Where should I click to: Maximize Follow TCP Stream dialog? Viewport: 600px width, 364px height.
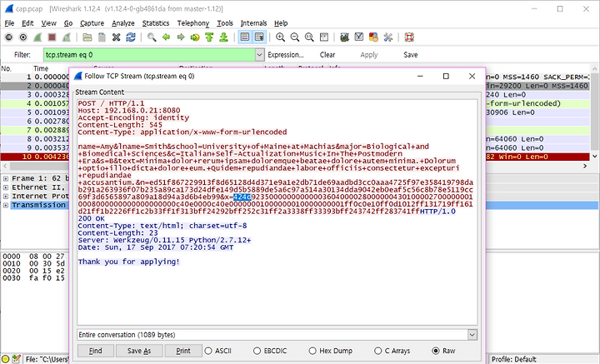tap(446, 76)
